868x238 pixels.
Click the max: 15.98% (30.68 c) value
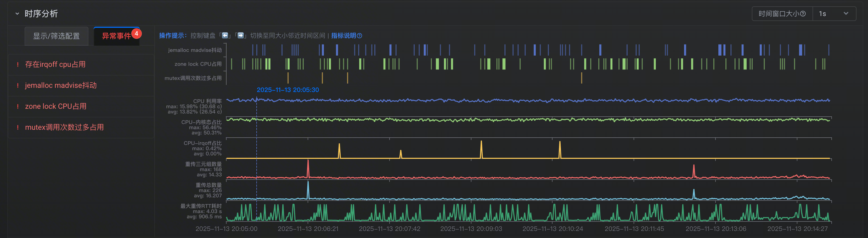tap(194, 106)
